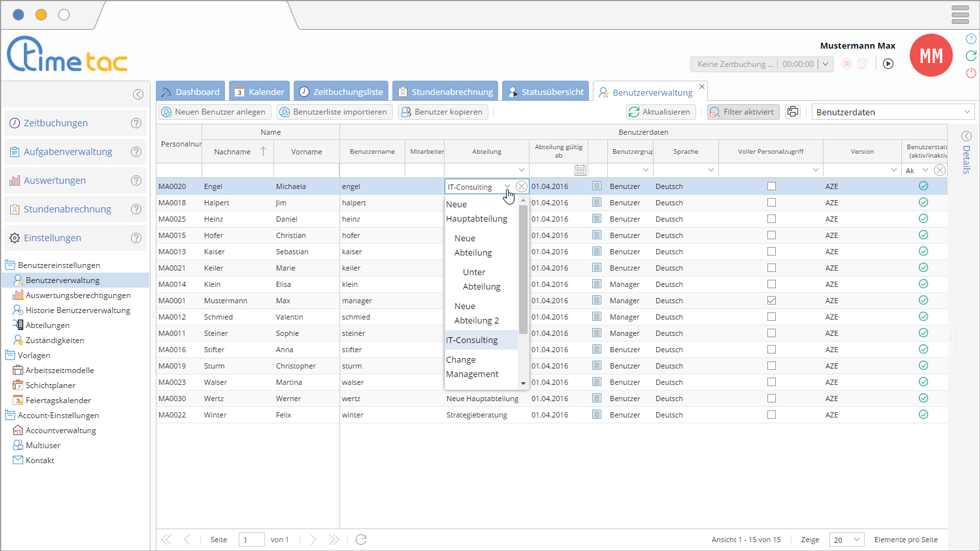The height and width of the screenshot is (551, 980).
Task: Open the items-per-page dropdown showing 20
Action: pyautogui.click(x=845, y=540)
